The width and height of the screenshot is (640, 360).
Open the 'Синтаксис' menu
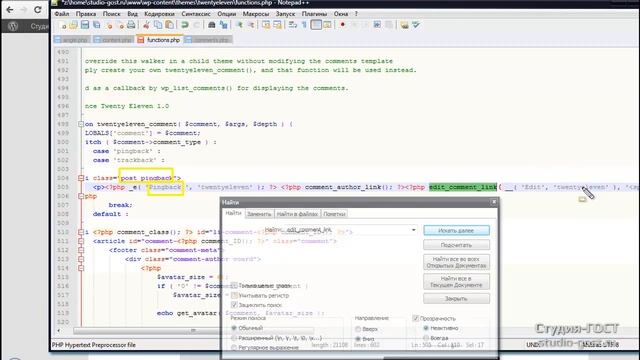click(196, 13)
